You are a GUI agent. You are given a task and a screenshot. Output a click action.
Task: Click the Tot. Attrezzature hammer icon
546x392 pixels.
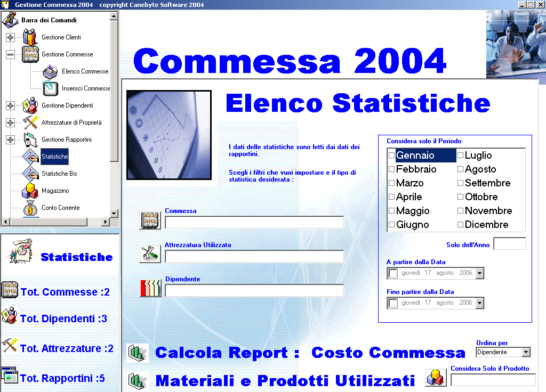pyautogui.click(x=10, y=345)
